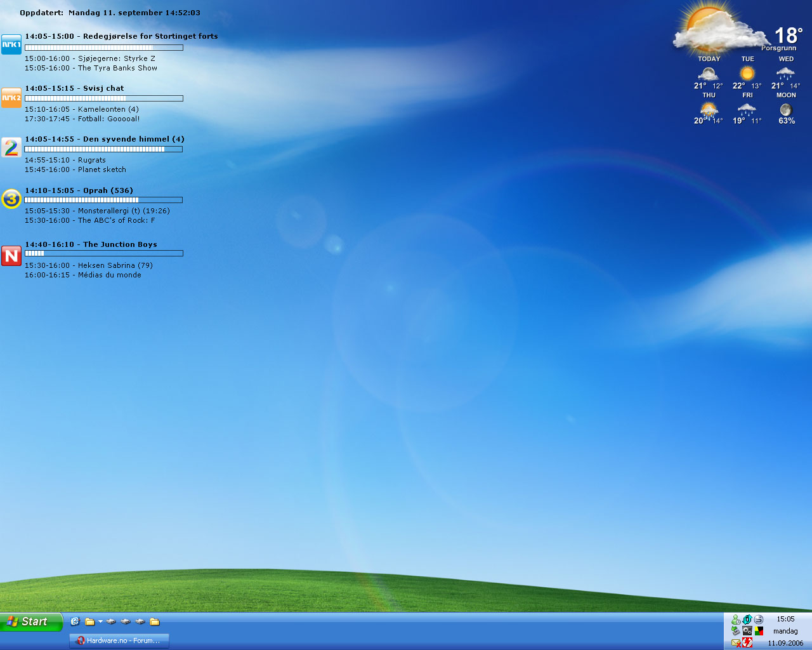
Task: Click the Svisj chat progress bar
Action: tap(104, 98)
